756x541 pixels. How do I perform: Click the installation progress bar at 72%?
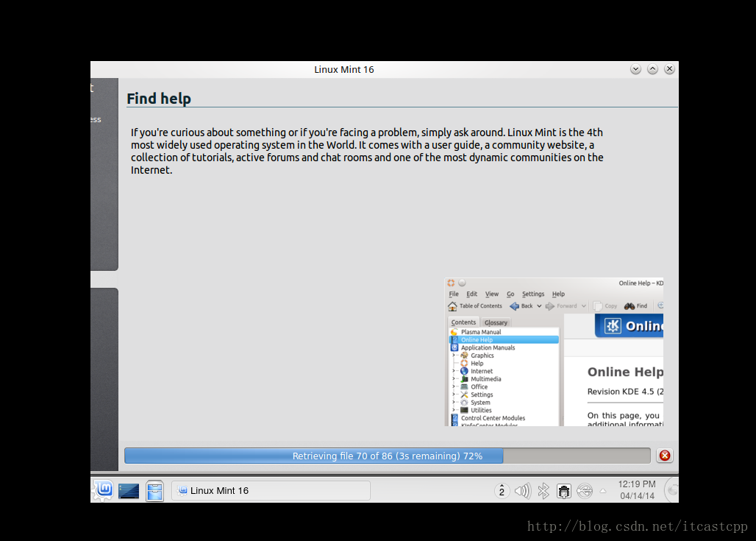pos(387,456)
